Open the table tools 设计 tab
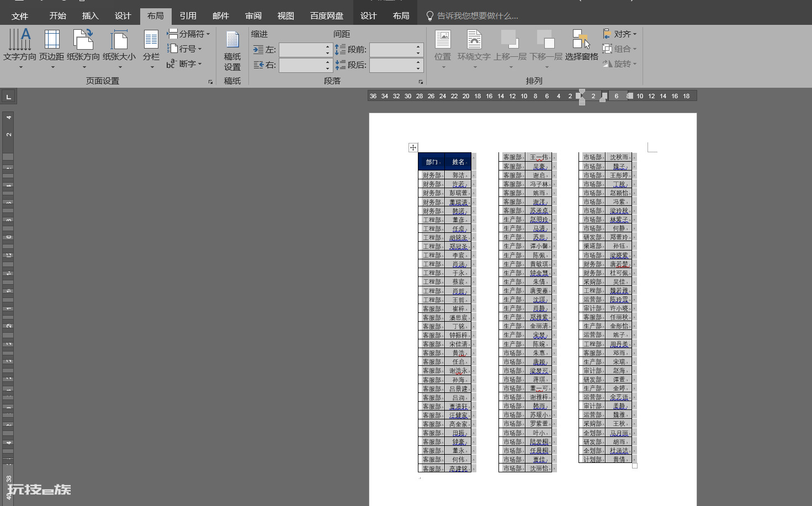 368,16
